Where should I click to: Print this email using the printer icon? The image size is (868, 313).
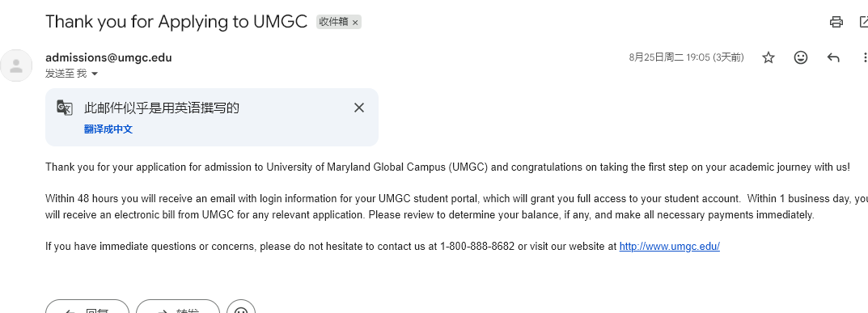pos(836,22)
